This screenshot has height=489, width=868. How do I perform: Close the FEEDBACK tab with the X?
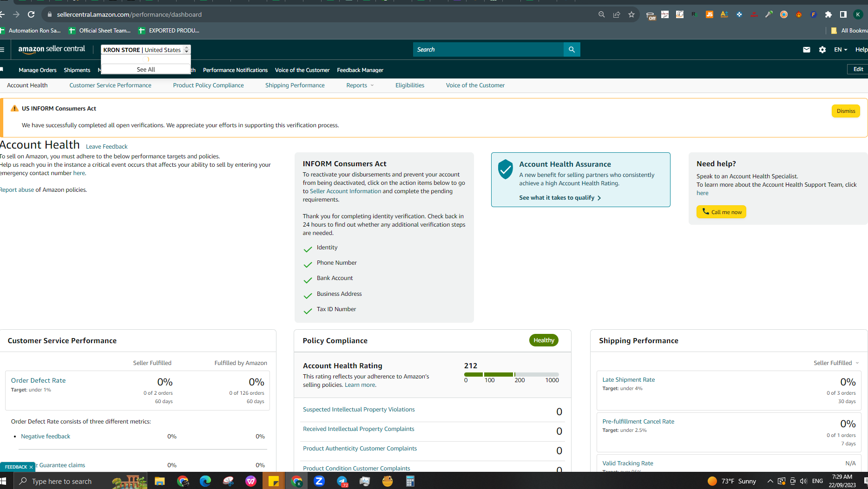pos(31,467)
